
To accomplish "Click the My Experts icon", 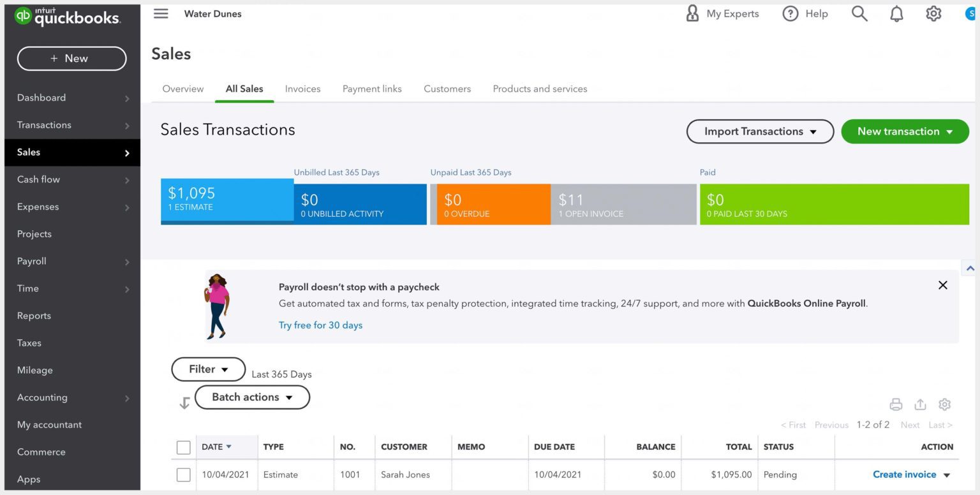I will [x=692, y=13].
